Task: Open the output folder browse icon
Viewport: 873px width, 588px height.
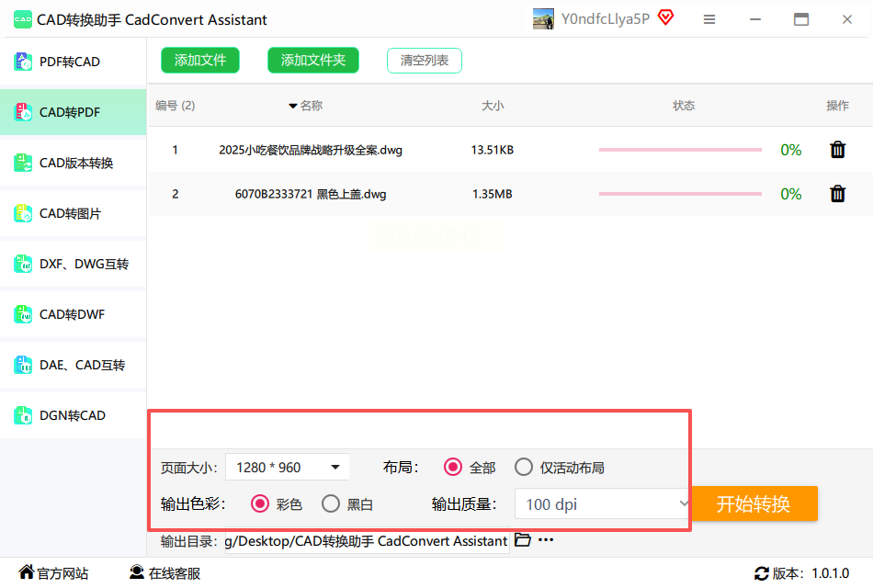Action: click(522, 539)
